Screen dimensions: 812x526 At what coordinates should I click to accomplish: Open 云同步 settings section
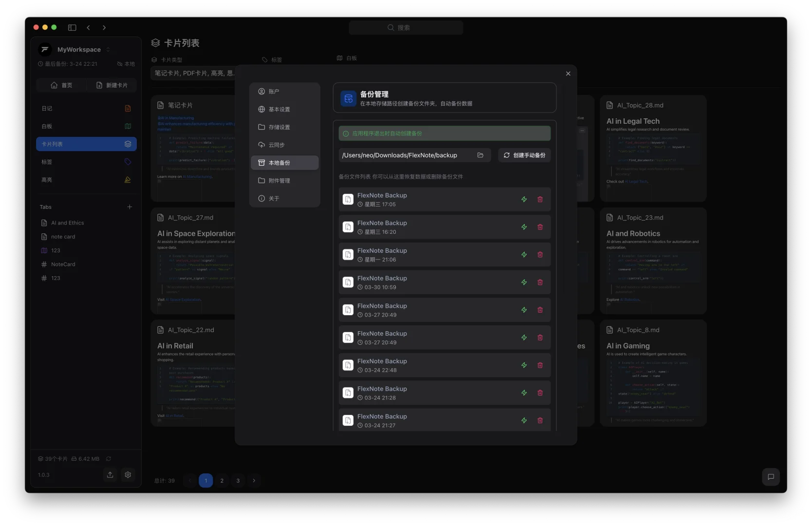285,145
